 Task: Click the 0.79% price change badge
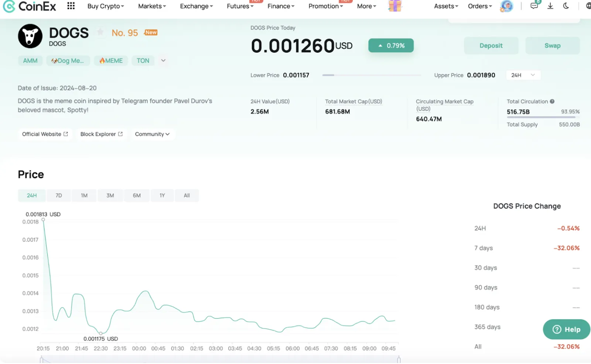(x=391, y=46)
